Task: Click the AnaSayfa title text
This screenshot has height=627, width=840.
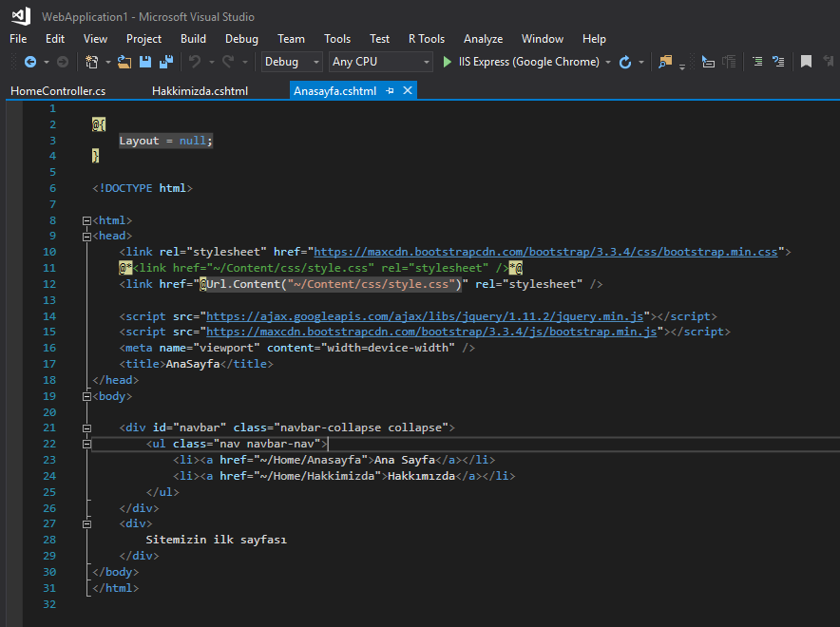Action: pyautogui.click(x=193, y=364)
